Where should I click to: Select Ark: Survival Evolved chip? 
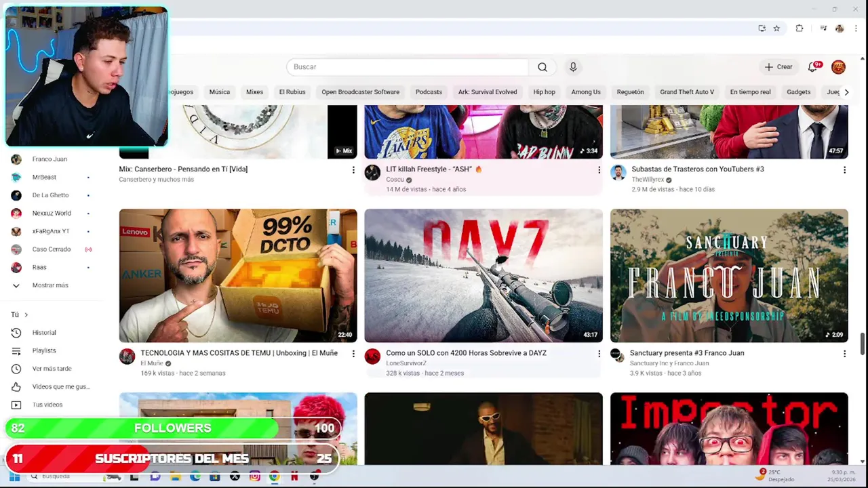(488, 92)
